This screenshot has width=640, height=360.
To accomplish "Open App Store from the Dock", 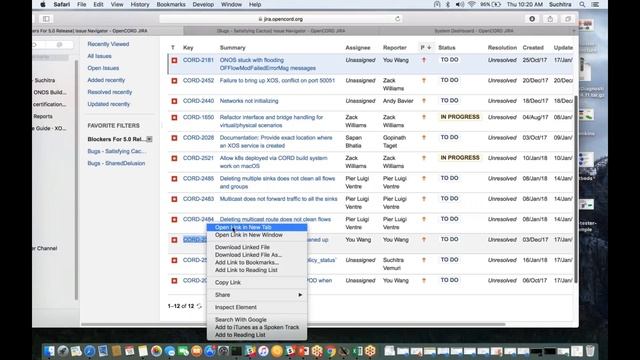I will coord(210,351).
